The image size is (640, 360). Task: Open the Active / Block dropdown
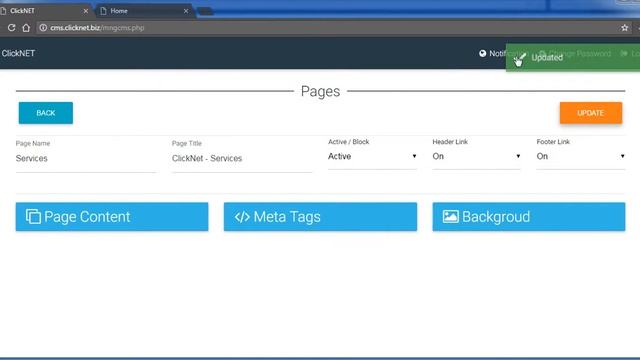[x=372, y=156]
